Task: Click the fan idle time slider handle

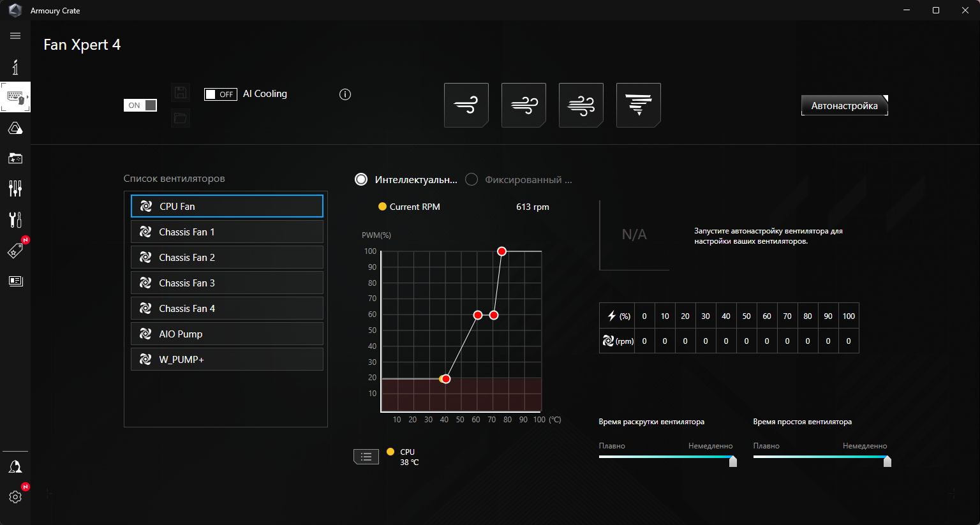Action: [887, 461]
